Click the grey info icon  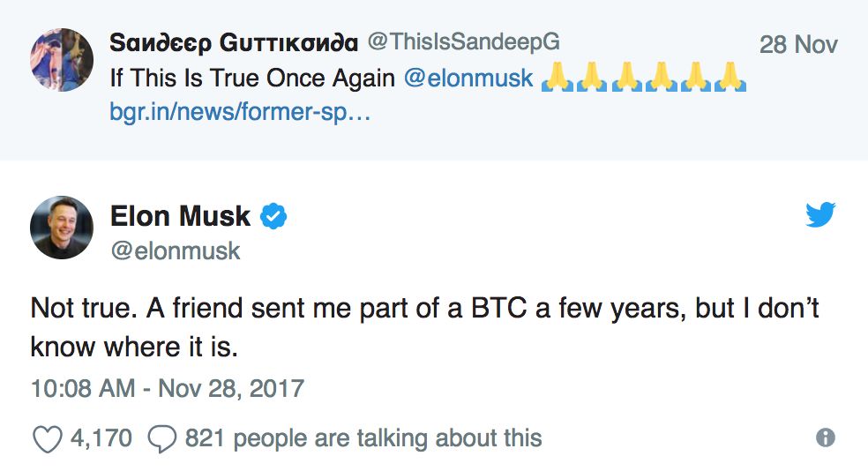pyautogui.click(x=825, y=437)
